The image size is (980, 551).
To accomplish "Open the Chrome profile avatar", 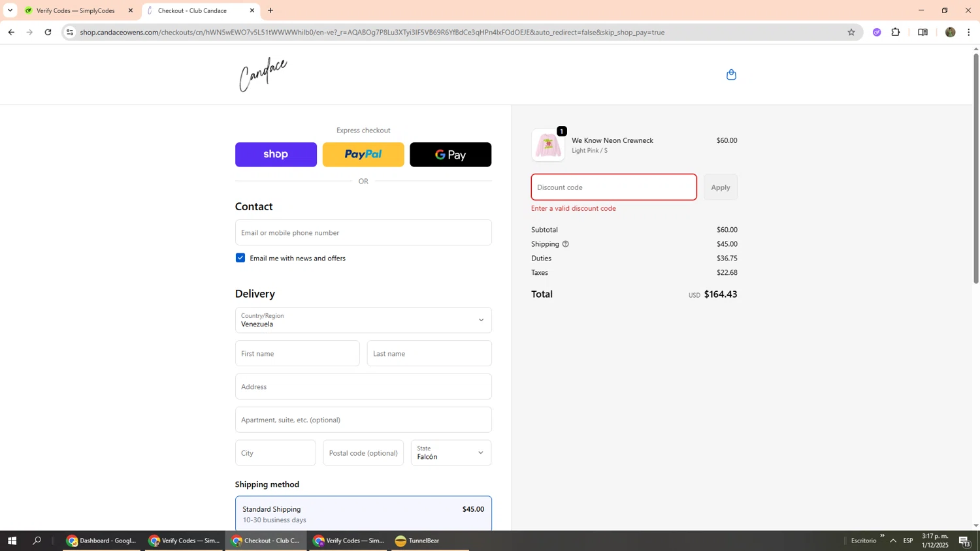I will click(950, 32).
